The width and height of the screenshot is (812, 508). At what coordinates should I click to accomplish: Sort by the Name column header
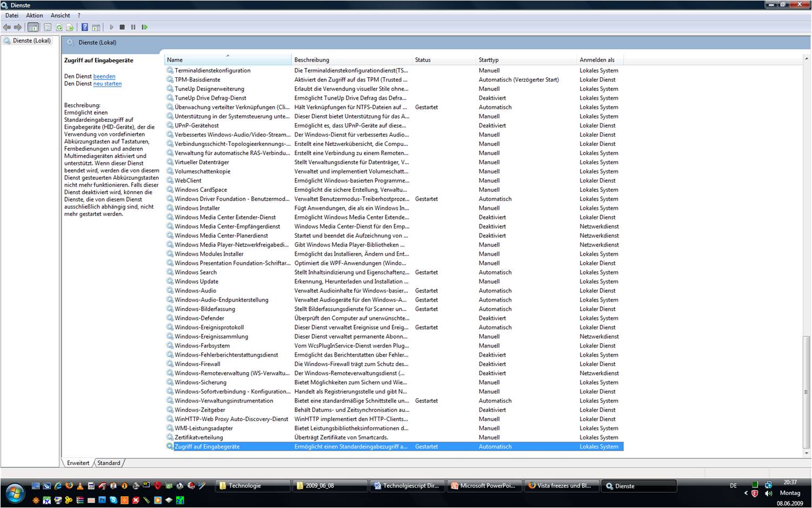(x=228, y=59)
